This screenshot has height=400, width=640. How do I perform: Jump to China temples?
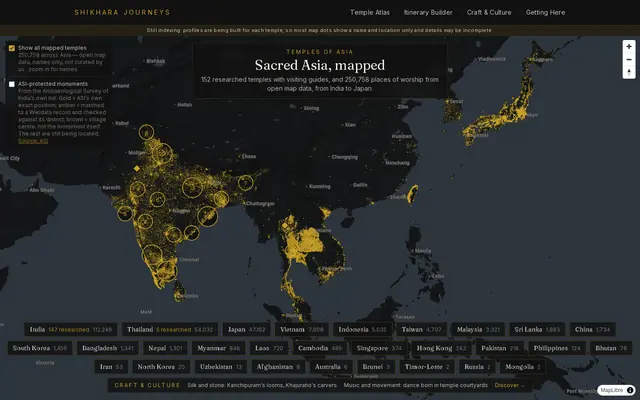pos(593,329)
